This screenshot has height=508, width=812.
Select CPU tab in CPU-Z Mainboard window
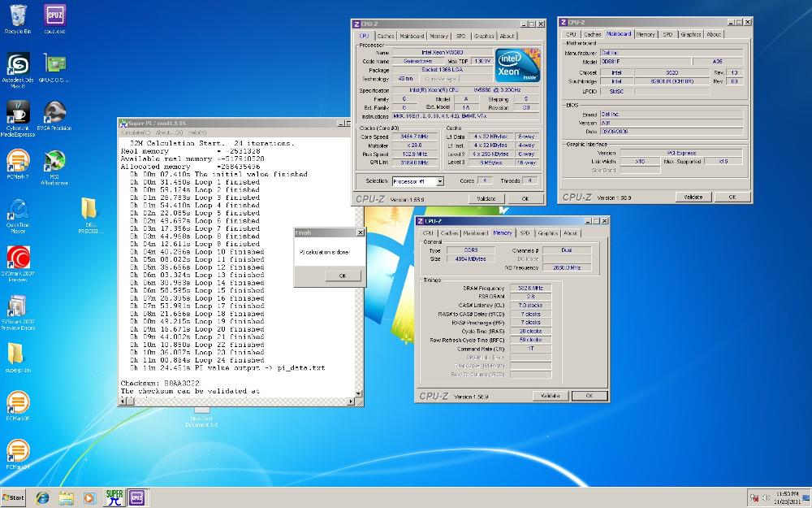coord(571,34)
